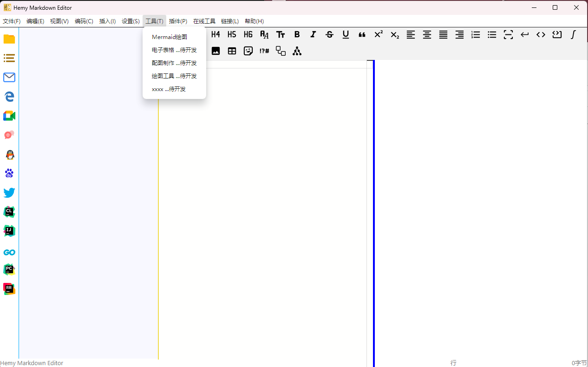This screenshot has height=367, width=588.
Task: Open the yellow folder sidebar icon
Action: 9,39
